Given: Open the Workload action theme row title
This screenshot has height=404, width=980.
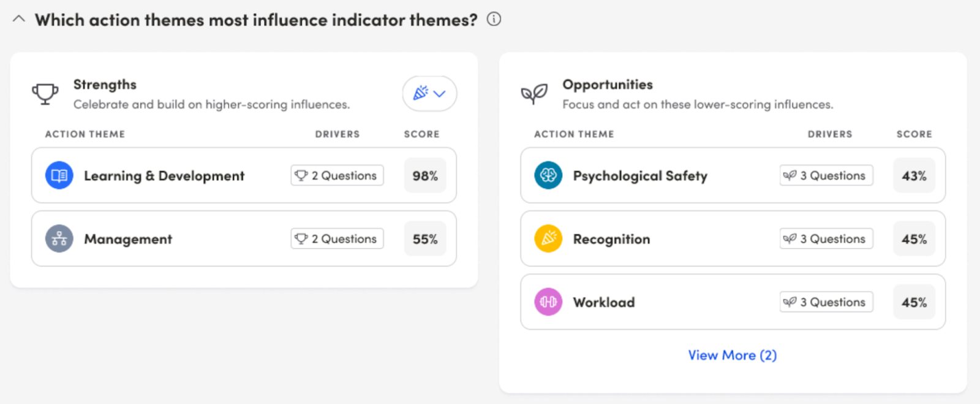Looking at the screenshot, I should 604,302.
